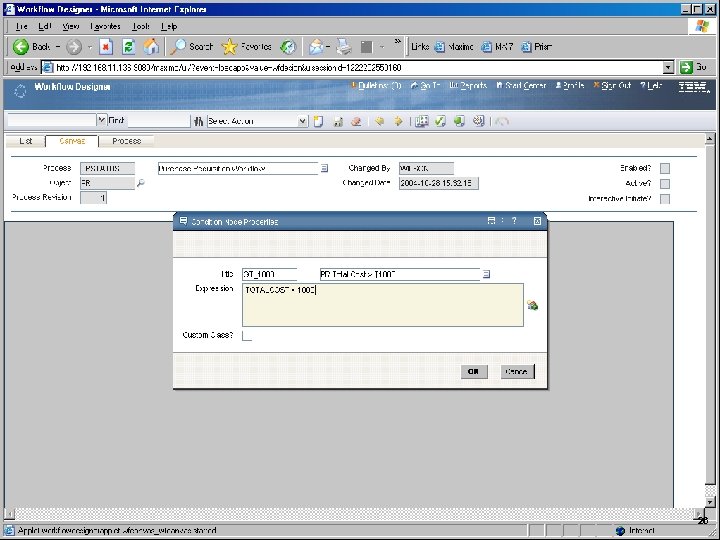Toggle the Enabled? checkbox

coord(664,169)
